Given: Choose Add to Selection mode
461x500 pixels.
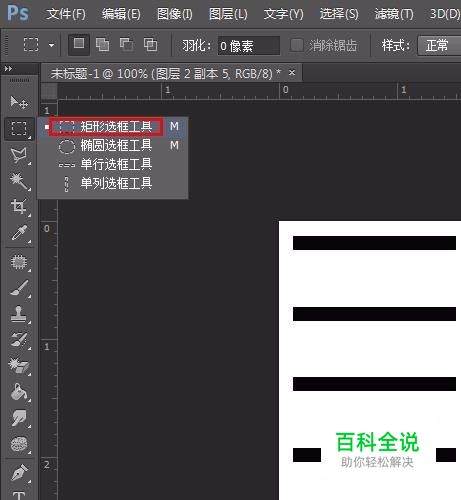Looking at the screenshot, I should [102, 45].
